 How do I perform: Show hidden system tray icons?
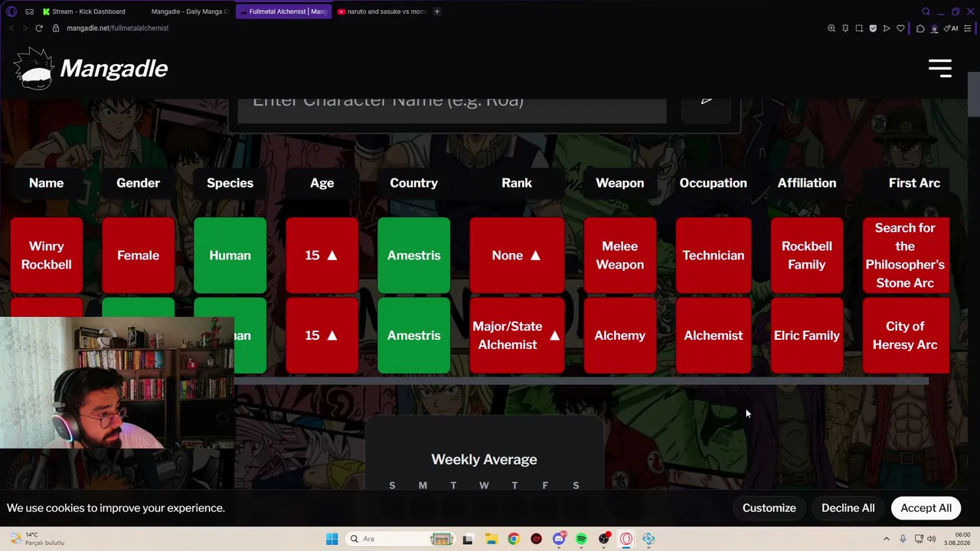pyautogui.click(x=887, y=539)
